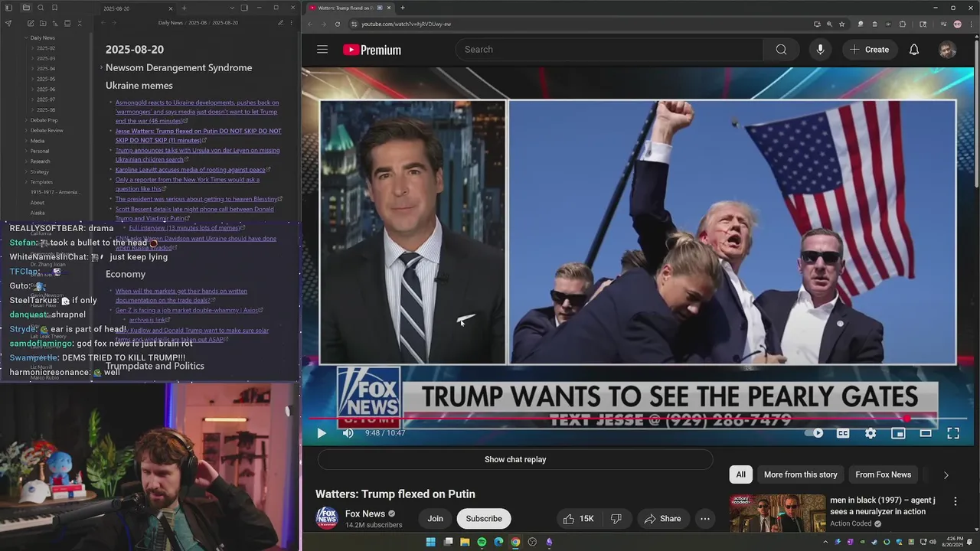Viewport: 980px width, 551px height.
Task: Play the paused video
Action: [322, 433]
